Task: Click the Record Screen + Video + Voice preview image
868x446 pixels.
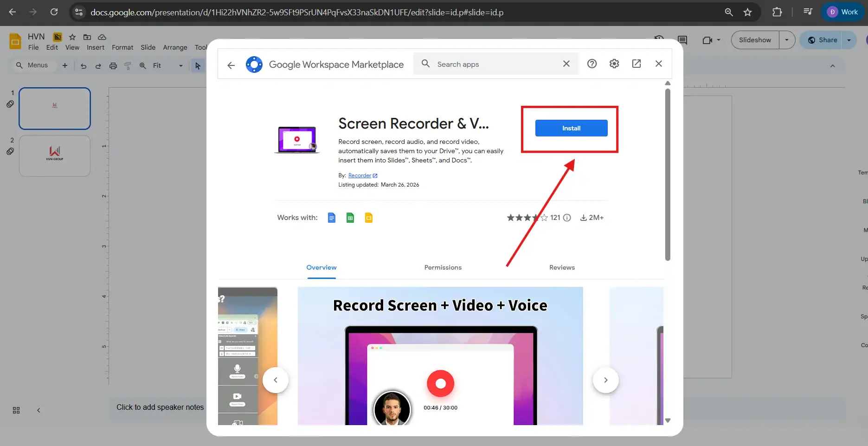Action: click(x=440, y=356)
